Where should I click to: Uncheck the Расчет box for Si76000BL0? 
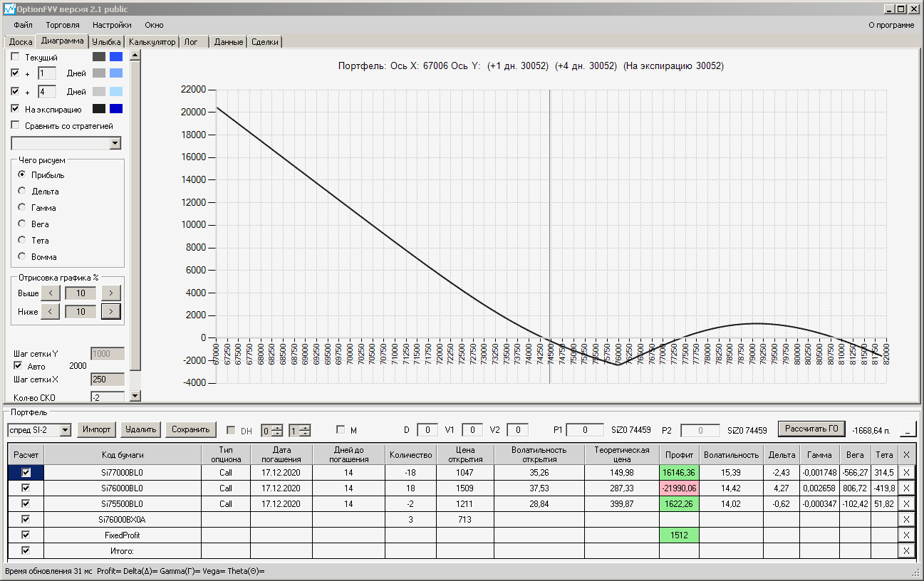point(26,488)
